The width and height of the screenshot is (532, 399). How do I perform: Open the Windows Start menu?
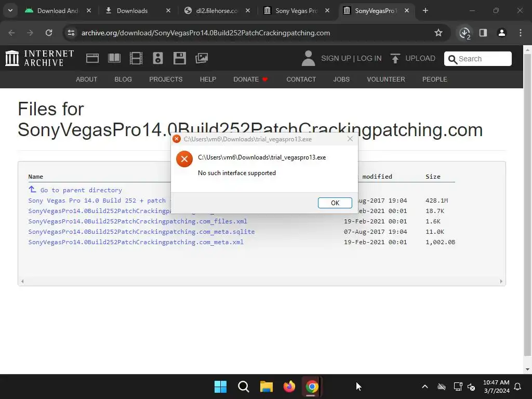tap(220, 387)
